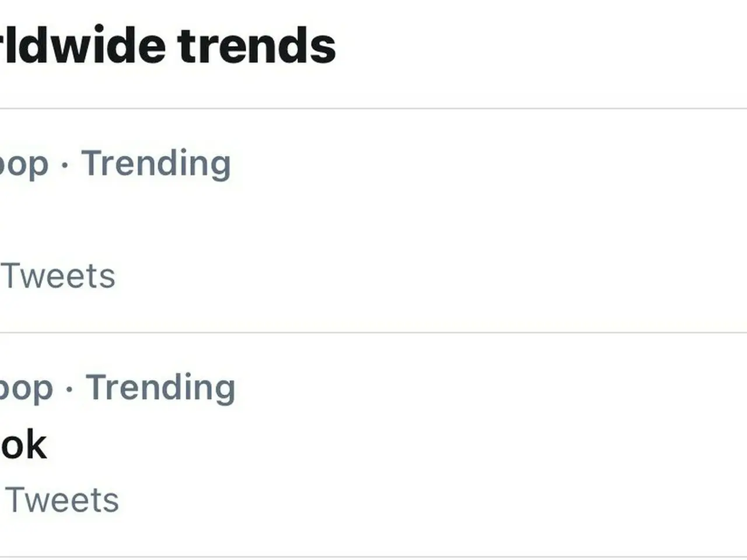
Task: Open the first trending topic row
Action: [373, 220]
